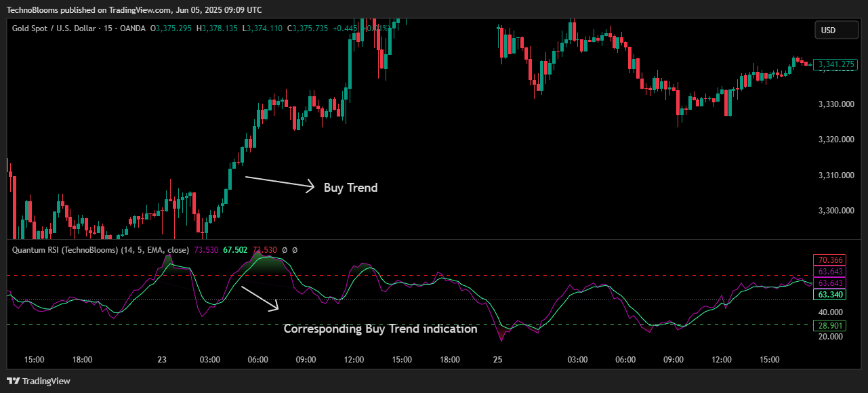Screen dimensions: 868x393
Task: Click the 3,320.000 price axis label
Action: pos(835,140)
